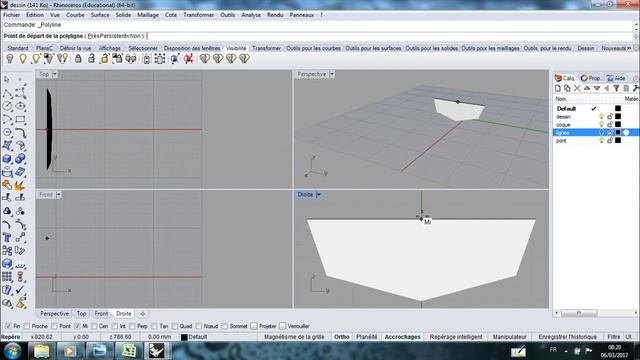The height and width of the screenshot is (360, 640).
Task: Click the command prompt input field
Action: tap(318, 36)
